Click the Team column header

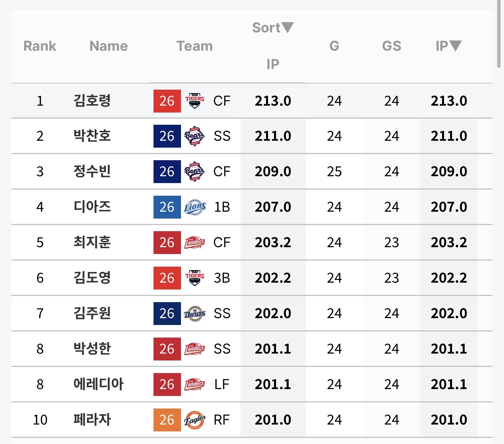coord(194,46)
